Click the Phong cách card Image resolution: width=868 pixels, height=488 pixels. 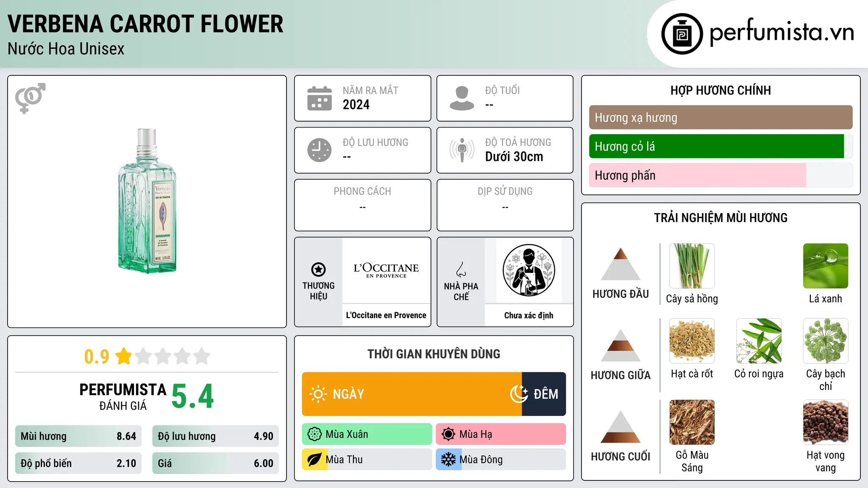362,205
